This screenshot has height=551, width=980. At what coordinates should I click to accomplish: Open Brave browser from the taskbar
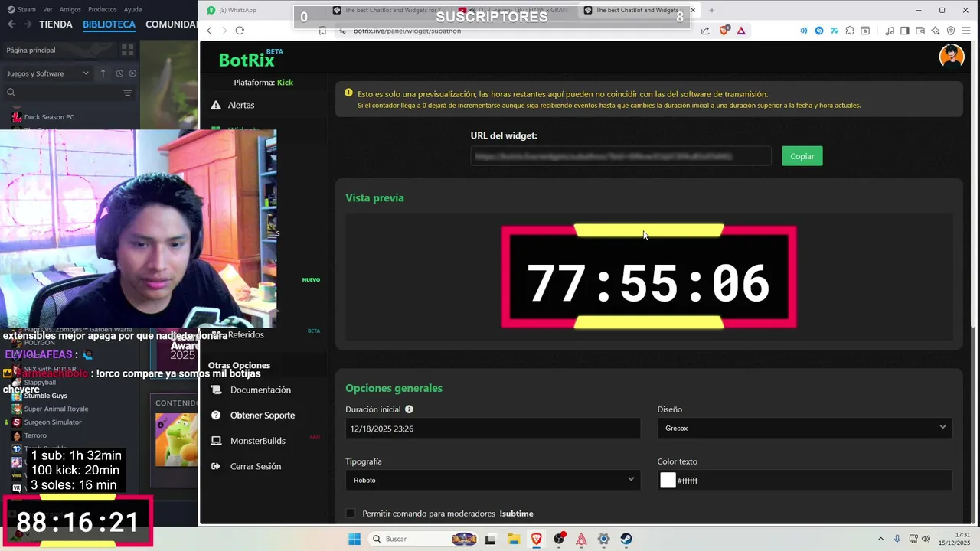point(536,539)
